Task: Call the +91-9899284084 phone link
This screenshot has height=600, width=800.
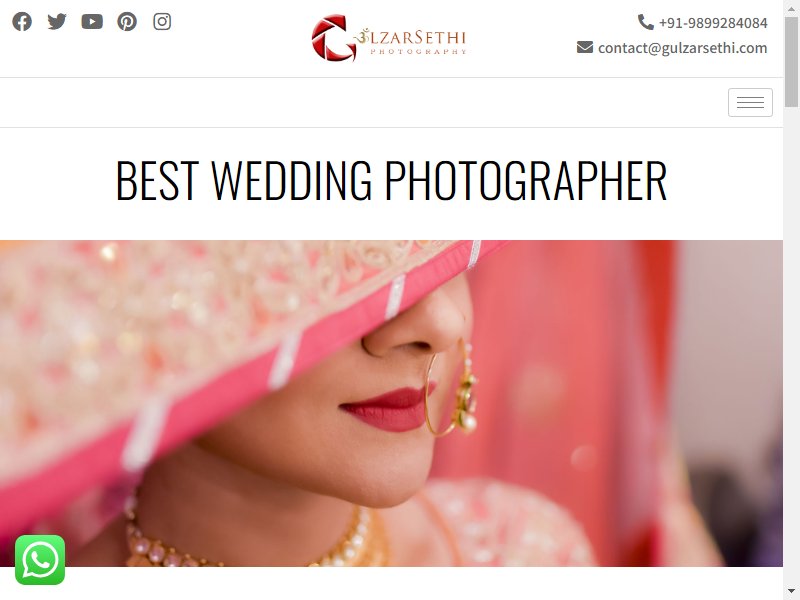Action: (713, 23)
